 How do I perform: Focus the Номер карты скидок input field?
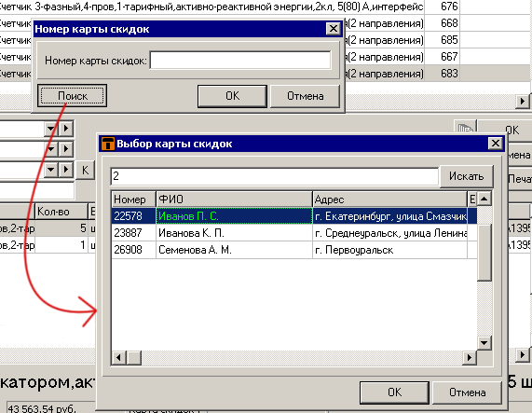[240, 60]
